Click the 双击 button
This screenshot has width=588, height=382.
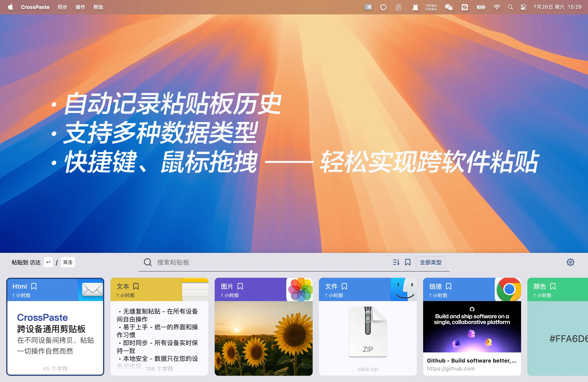click(68, 262)
